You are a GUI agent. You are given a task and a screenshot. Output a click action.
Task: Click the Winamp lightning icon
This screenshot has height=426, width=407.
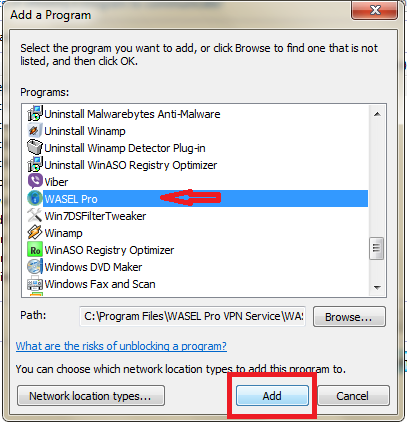(x=35, y=233)
